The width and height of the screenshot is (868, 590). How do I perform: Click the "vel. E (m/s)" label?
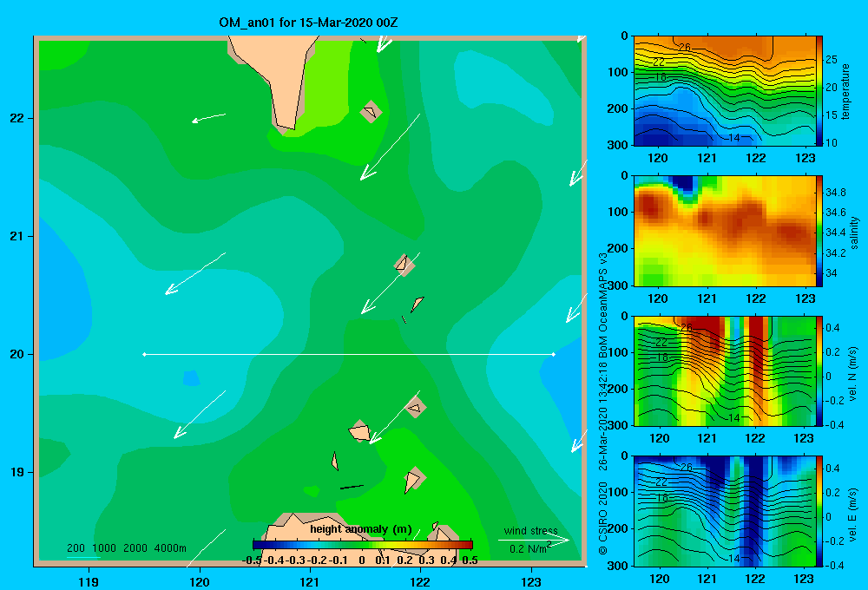pyautogui.click(x=853, y=515)
